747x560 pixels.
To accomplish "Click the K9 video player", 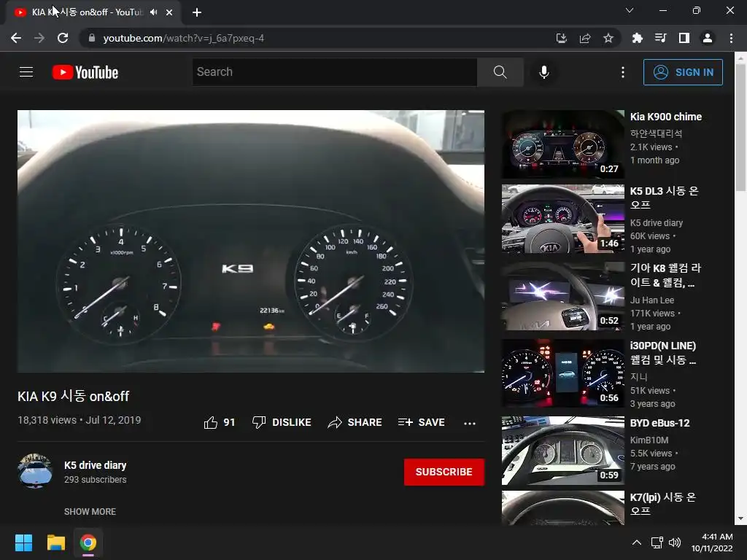I will (x=251, y=241).
